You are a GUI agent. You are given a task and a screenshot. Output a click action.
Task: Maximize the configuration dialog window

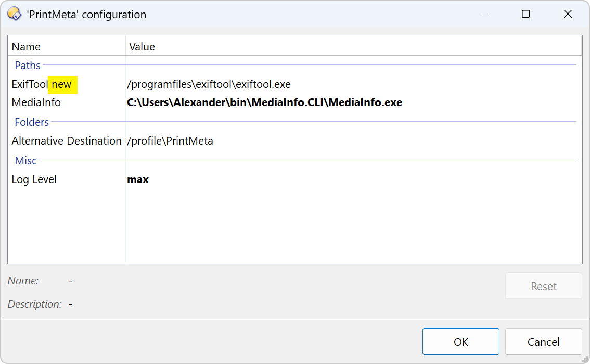[x=525, y=14]
